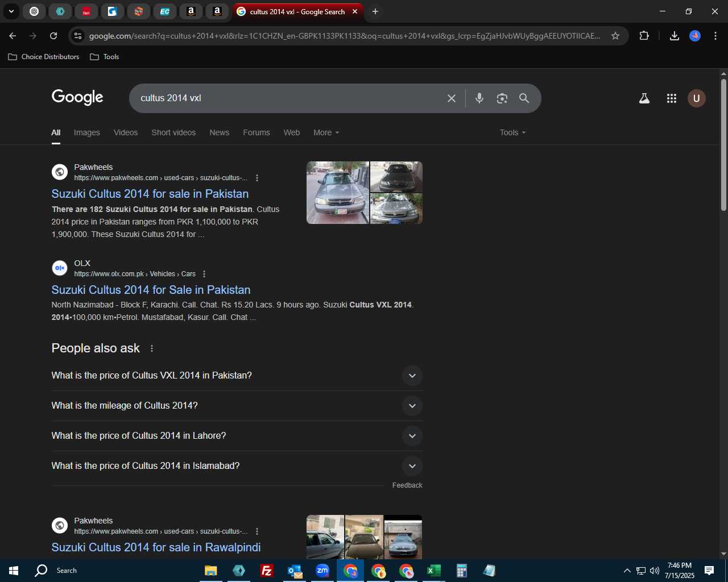Open the new tab plus button
This screenshot has width=728, height=582.
[x=375, y=11]
